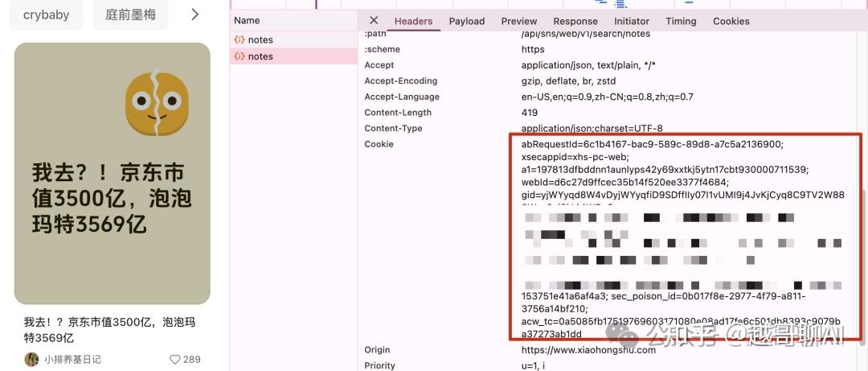Open the Timing tab
The width and height of the screenshot is (868, 371).
pos(681,21)
